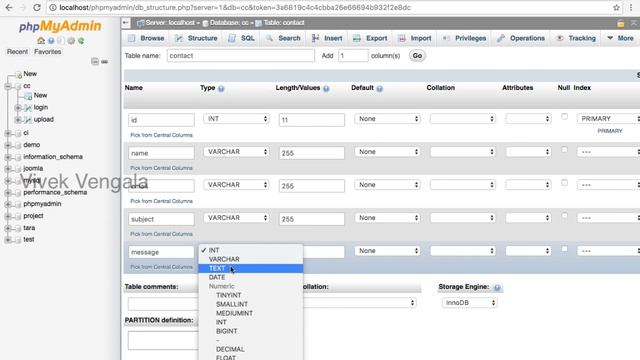
Task: Open Type dropdown for subject column
Action: click(x=236, y=218)
